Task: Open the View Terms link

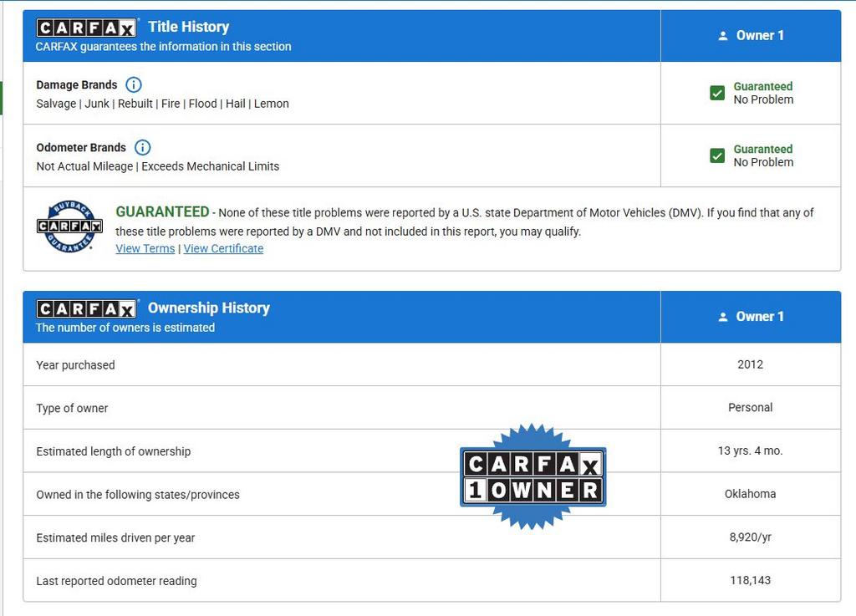Action: (145, 248)
